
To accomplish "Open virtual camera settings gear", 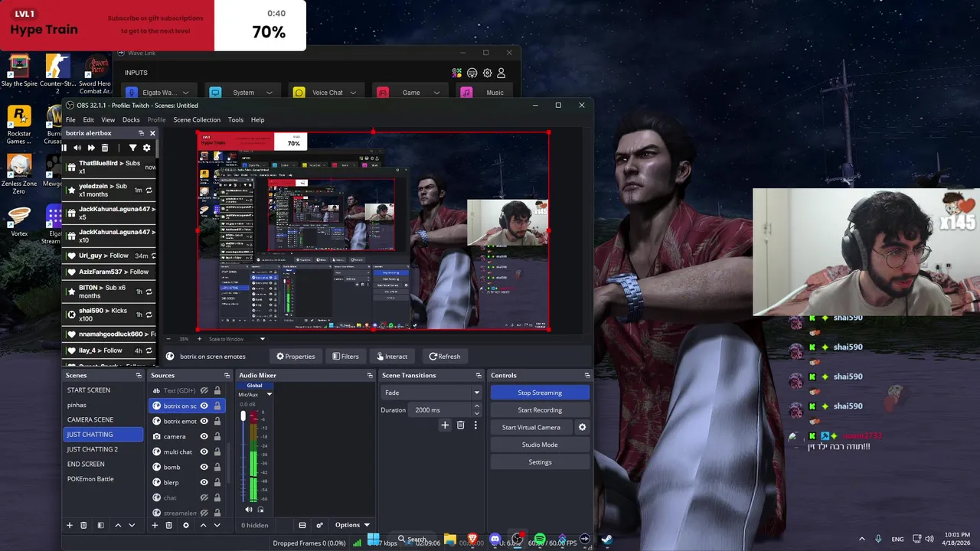I will click(582, 427).
